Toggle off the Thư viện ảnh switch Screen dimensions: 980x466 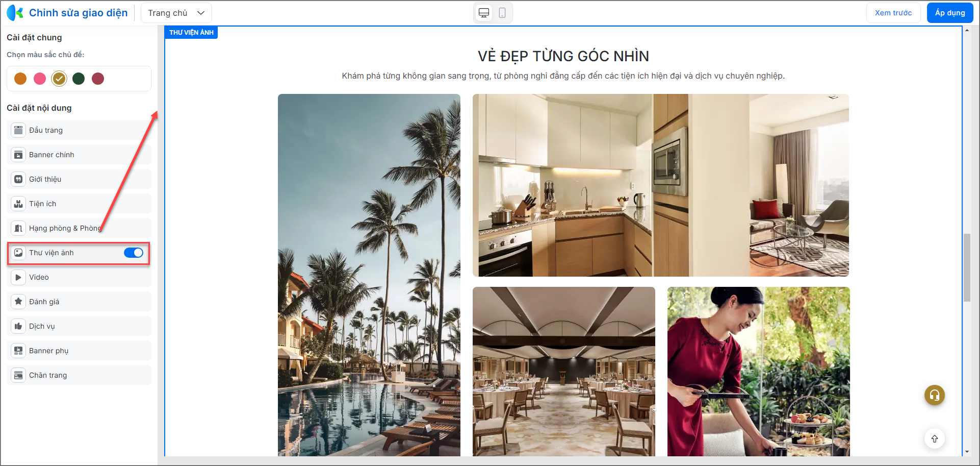point(134,253)
